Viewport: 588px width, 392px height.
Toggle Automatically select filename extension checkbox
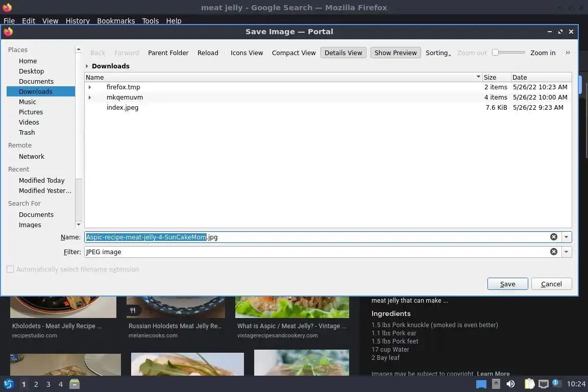[x=10, y=269]
